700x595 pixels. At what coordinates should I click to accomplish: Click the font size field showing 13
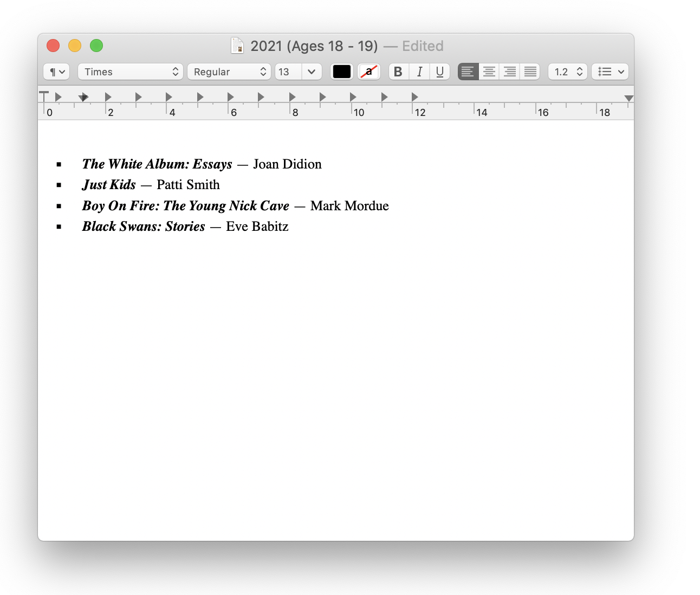(288, 72)
